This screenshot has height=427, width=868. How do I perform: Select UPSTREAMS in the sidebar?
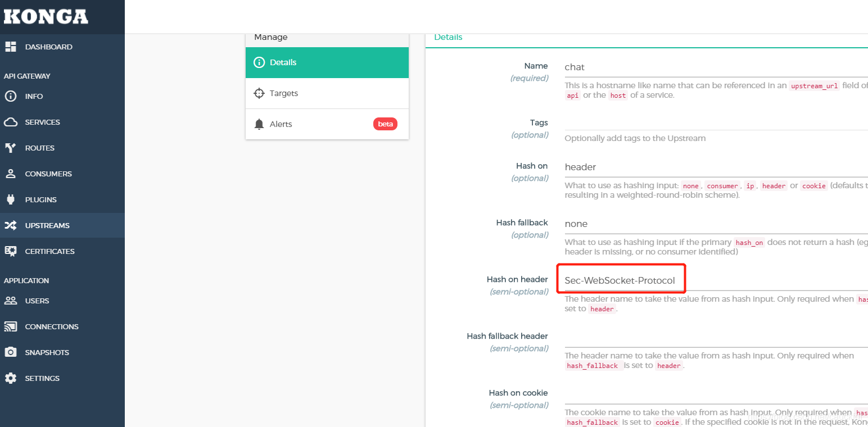tap(62, 225)
